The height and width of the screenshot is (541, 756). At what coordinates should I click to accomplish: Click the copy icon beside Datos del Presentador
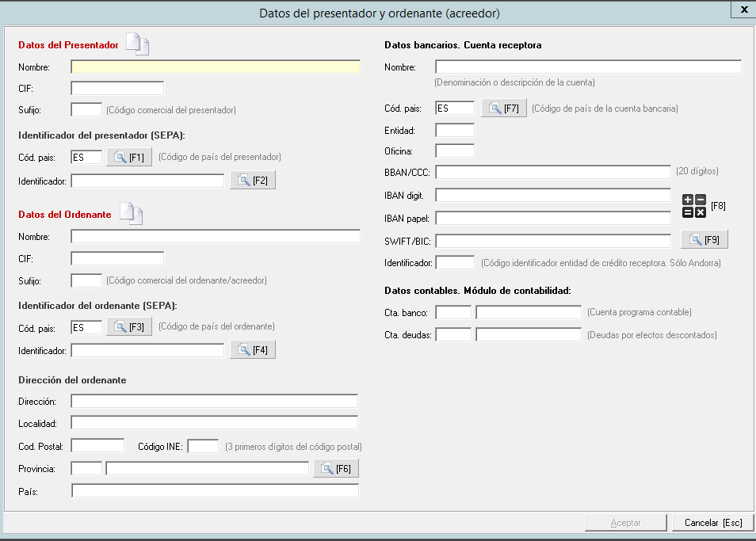point(138,45)
